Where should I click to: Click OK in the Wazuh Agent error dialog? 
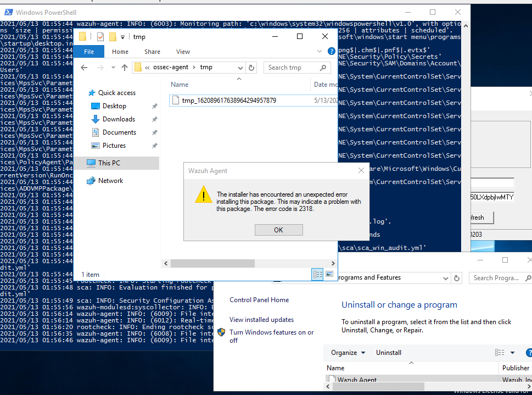click(x=278, y=230)
